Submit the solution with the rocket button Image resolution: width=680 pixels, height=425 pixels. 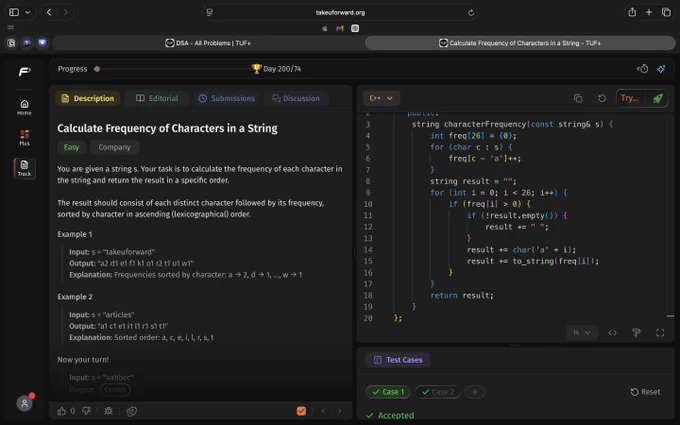pyautogui.click(x=657, y=98)
